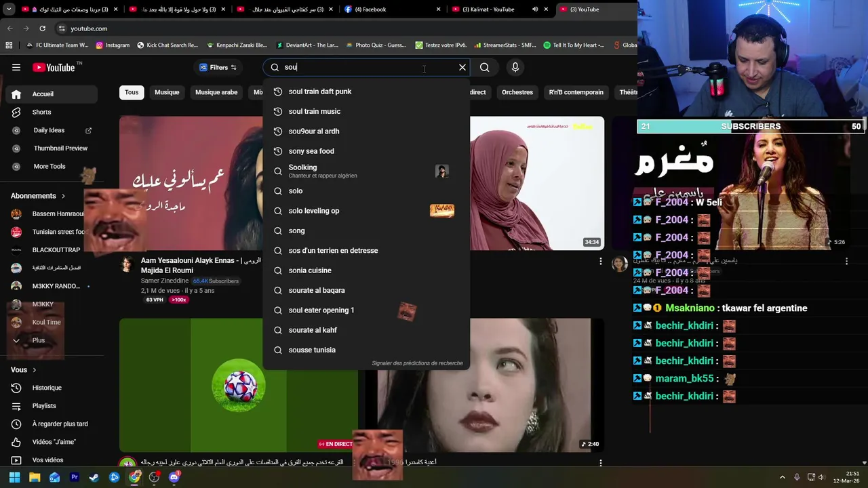Choose 'sos d'un terrien en detresse'
Image resolution: width=868 pixels, height=488 pixels.
coord(366,251)
